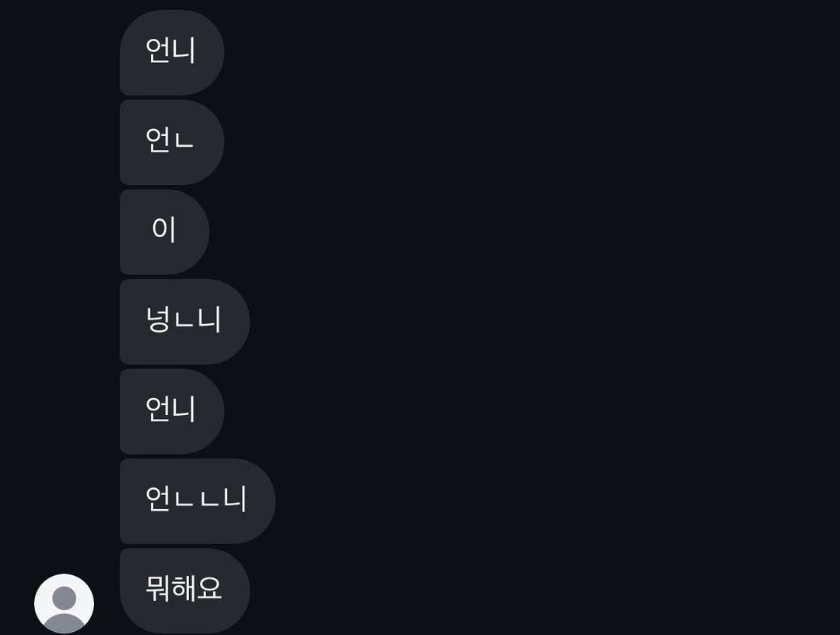Open the profile of the message sender
This screenshot has width=840, height=635.
click(x=64, y=603)
